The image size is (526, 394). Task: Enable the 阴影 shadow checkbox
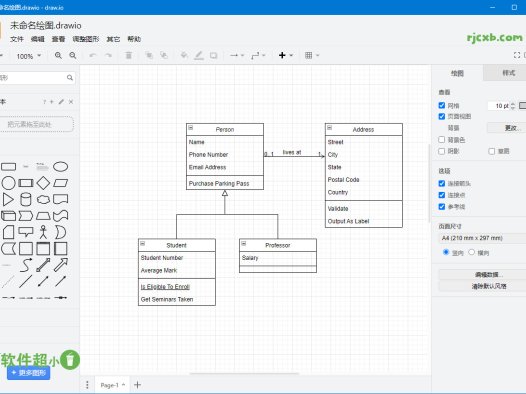(442, 151)
